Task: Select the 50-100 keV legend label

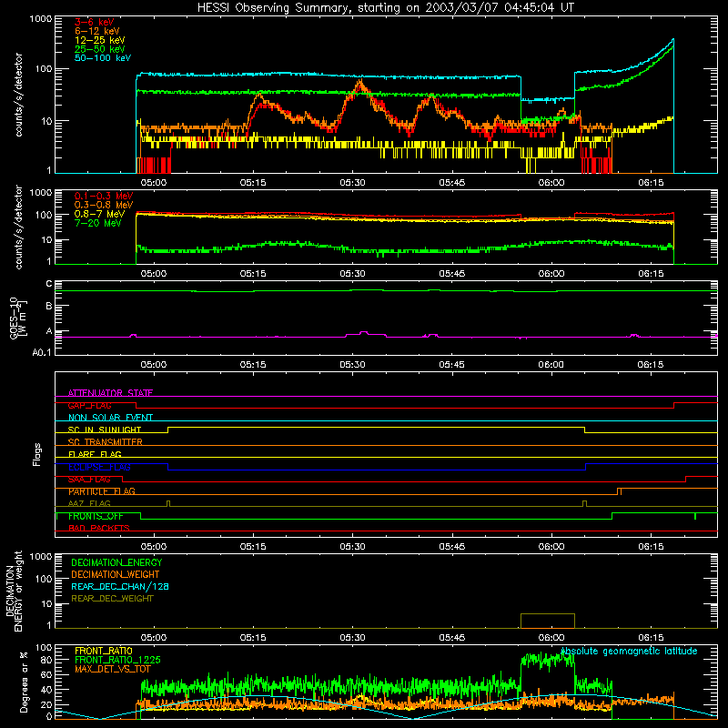Action: tap(103, 58)
